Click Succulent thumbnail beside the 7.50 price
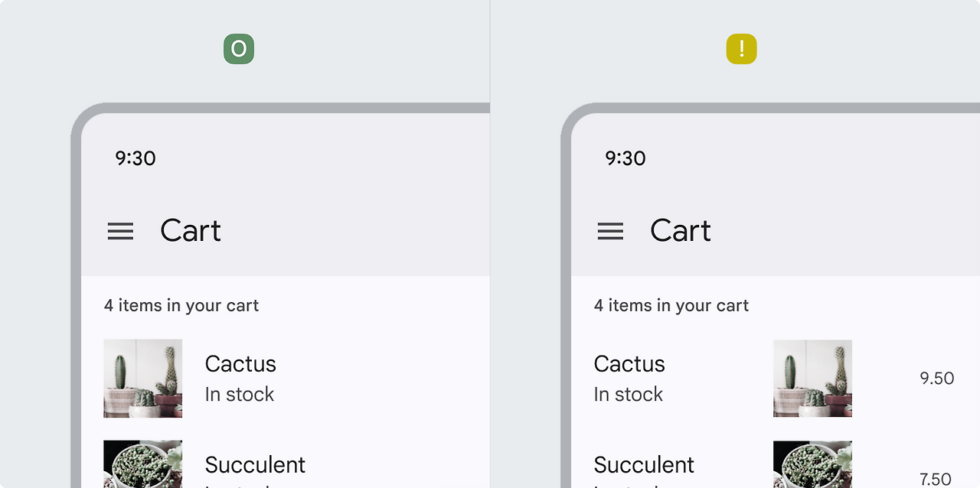 tap(812, 464)
